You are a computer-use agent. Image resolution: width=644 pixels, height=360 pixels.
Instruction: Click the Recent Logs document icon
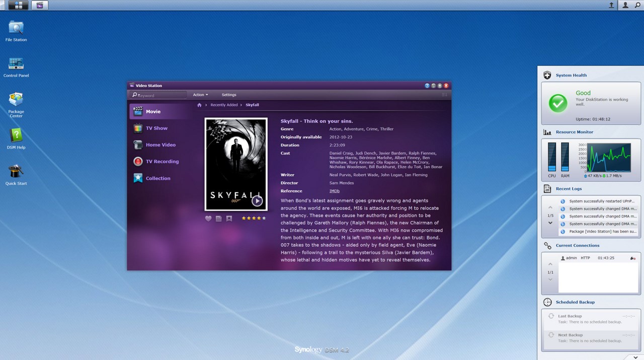[x=547, y=189]
